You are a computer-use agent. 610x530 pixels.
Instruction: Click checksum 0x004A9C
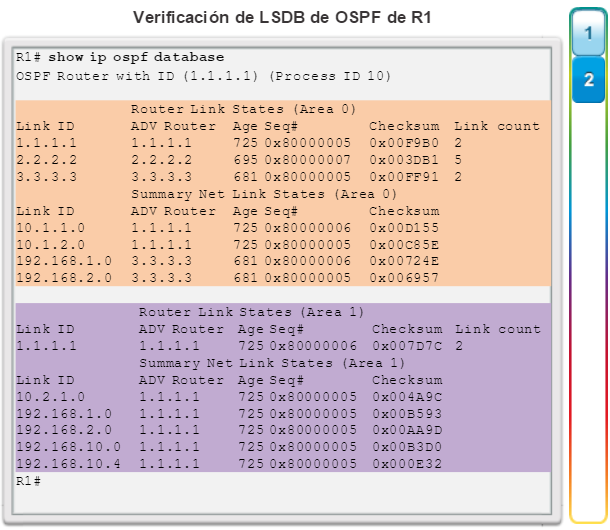(407, 397)
